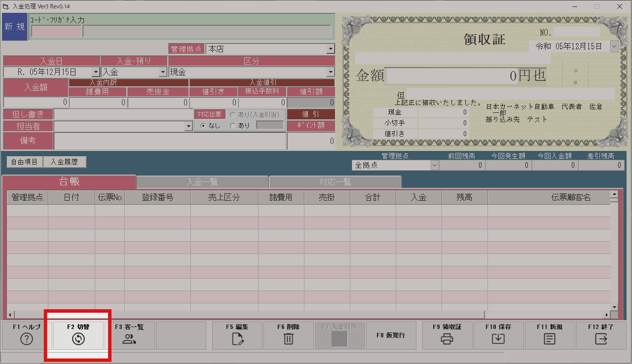Click the table horizontal scrollbar right arrow

pyautogui.click(x=607, y=315)
